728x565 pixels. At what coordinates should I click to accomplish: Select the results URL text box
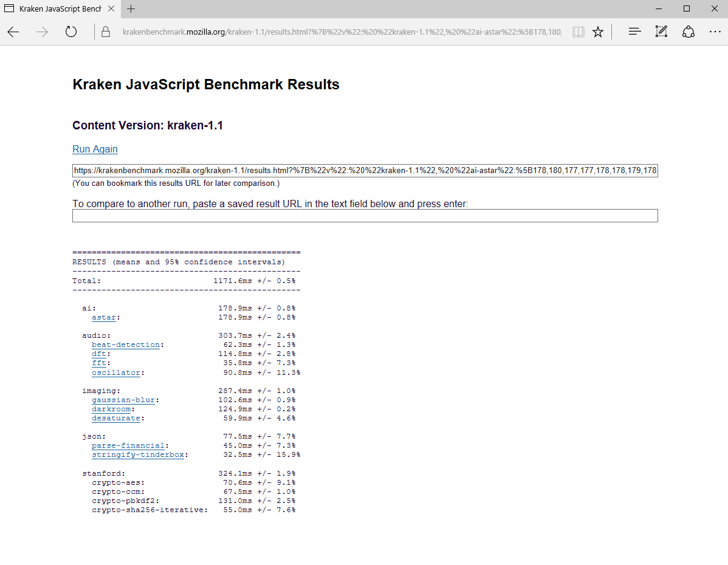365,170
